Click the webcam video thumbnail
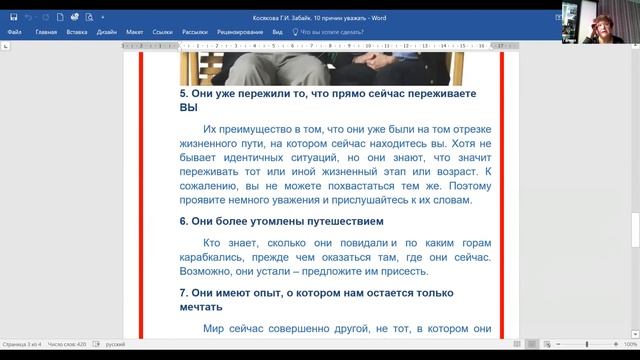This screenshot has width=640, height=360. click(600, 22)
